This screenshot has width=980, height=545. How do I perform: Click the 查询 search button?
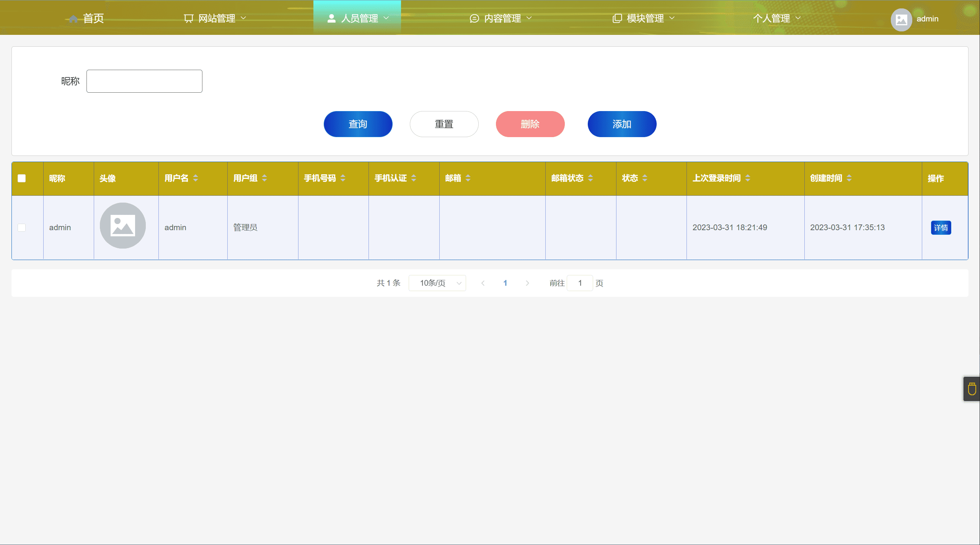358,124
